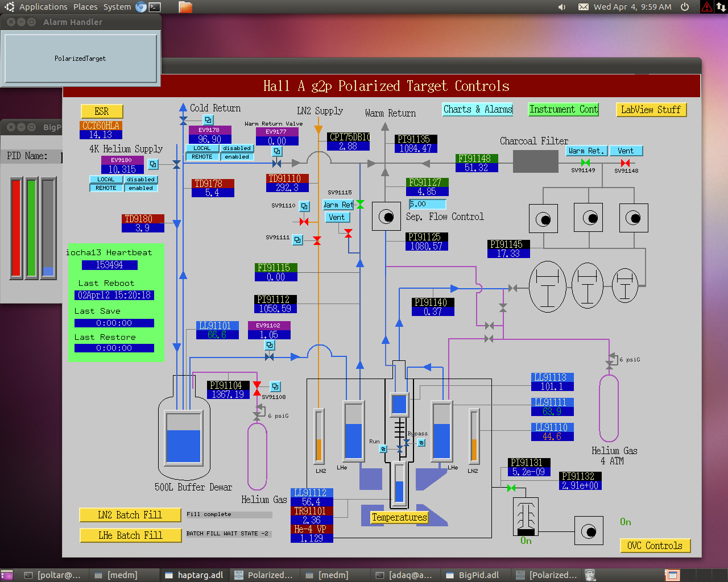Open the Instrument Cont related display menu

tap(563, 109)
